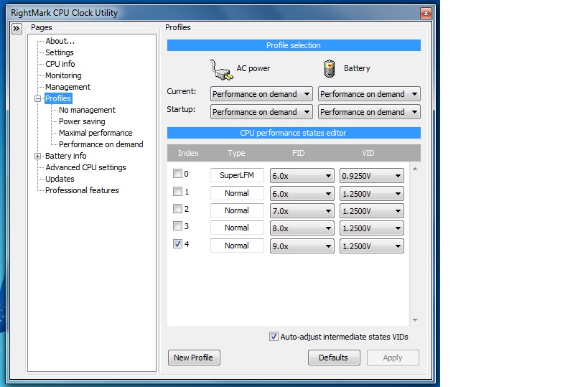Click the FID column header
The height and width of the screenshot is (387, 588).
pos(299,153)
